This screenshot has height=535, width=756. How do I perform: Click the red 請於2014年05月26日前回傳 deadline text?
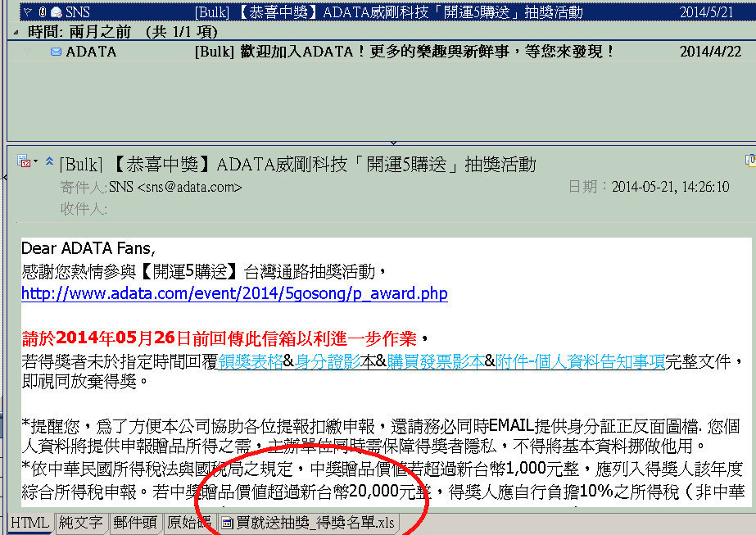click(x=219, y=338)
